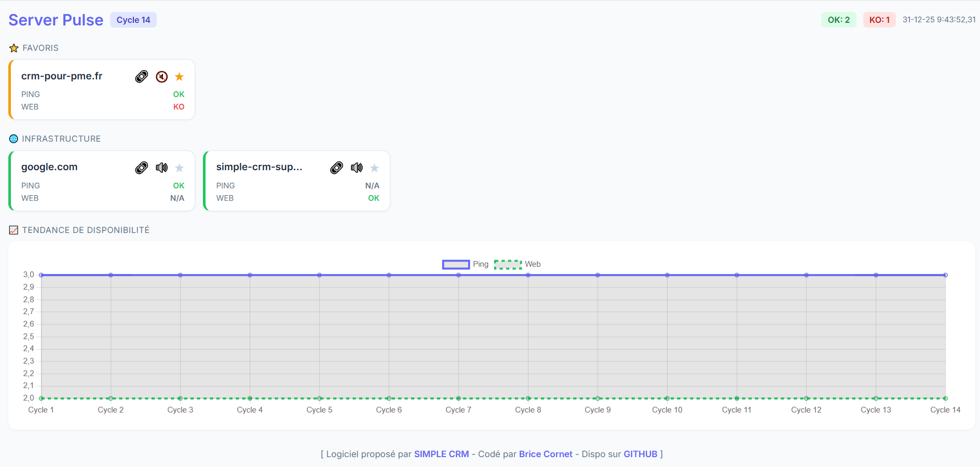The width and height of the screenshot is (980, 467).
Task: Click the OK: 2 status badge
Action: (839, 20)
